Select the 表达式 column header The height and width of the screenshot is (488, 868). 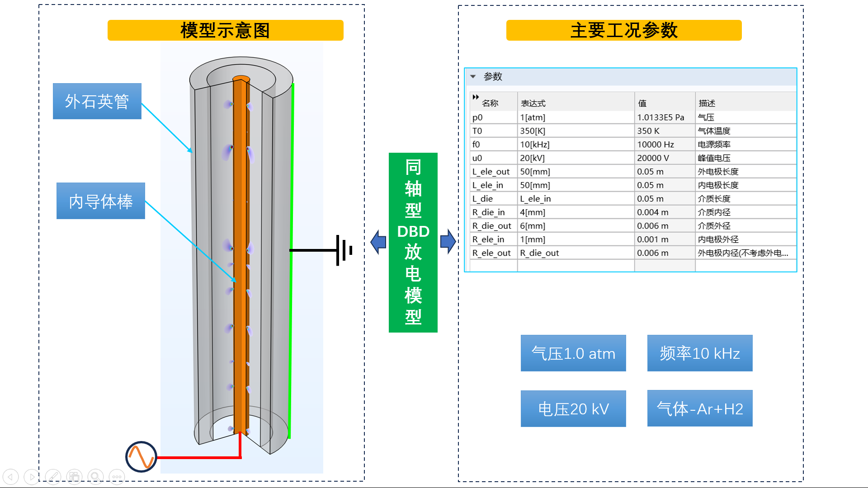tap(533, 103)
